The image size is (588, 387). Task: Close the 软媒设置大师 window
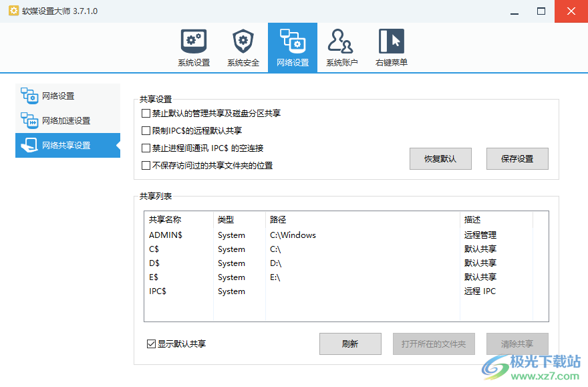571,11
